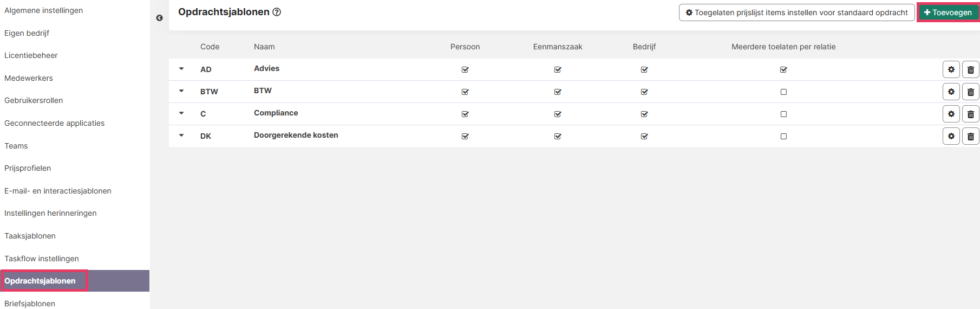The height and width of the screenshot is (309, 980).
Task: Open Eigen bedrijf in sidebar
Action: (x=27, y=33)
